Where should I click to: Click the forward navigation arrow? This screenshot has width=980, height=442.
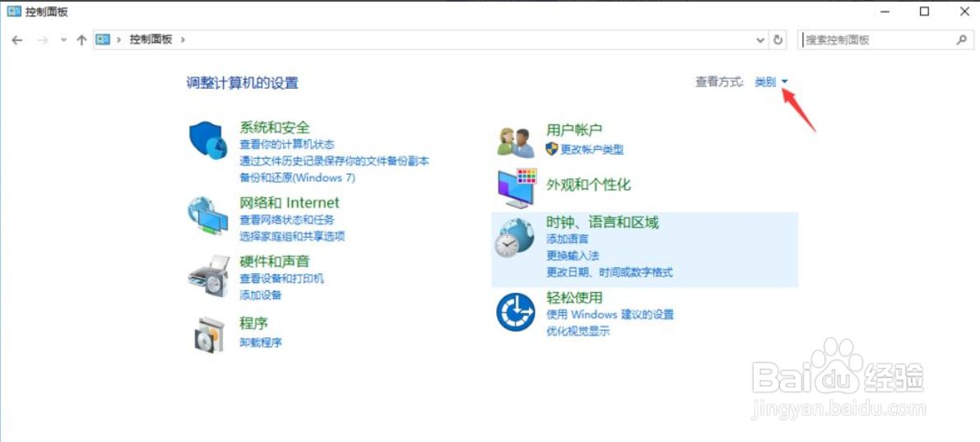tap(43, 40)
